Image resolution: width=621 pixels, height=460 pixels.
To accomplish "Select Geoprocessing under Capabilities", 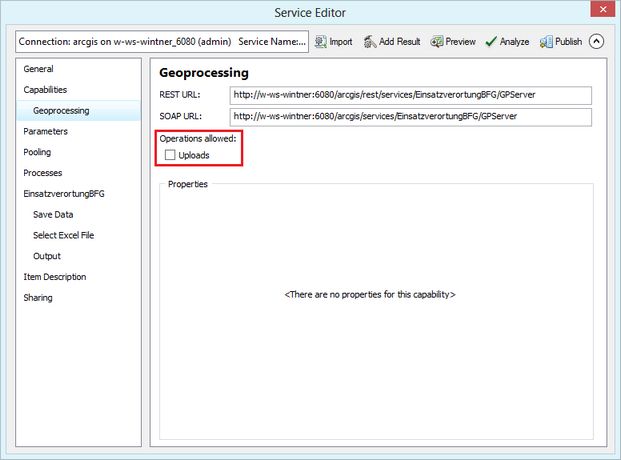I will pyautogui.click(x=78, y=111).
